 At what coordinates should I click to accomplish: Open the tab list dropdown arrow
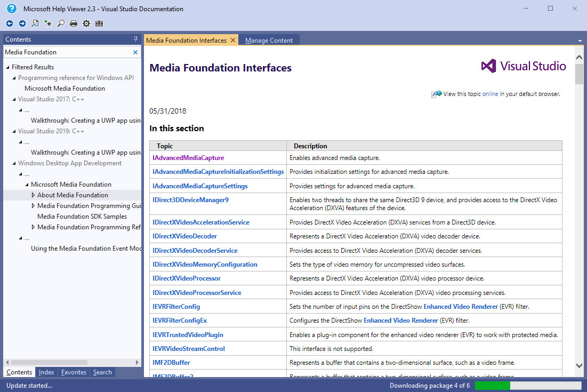click(x=580, y=41)
